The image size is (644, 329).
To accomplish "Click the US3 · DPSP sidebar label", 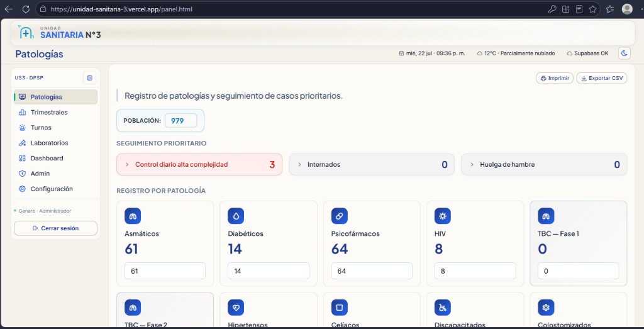I will pos(29,77).
